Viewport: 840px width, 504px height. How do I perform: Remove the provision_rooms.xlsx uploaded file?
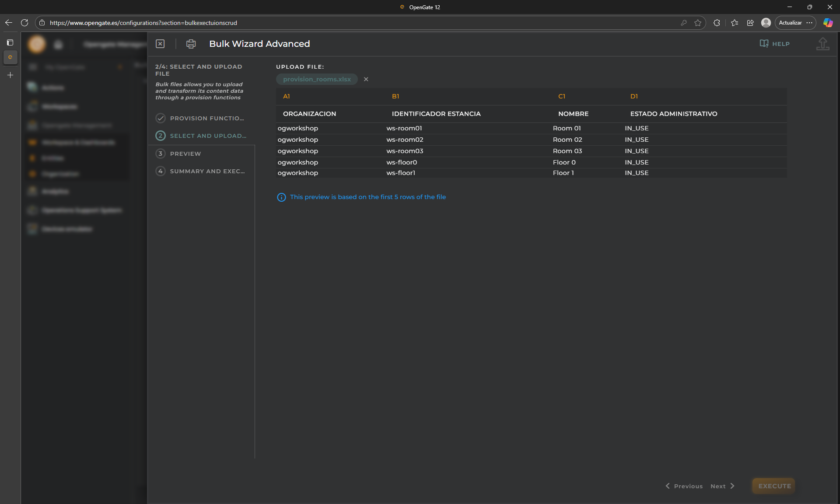tap(366, 79)
